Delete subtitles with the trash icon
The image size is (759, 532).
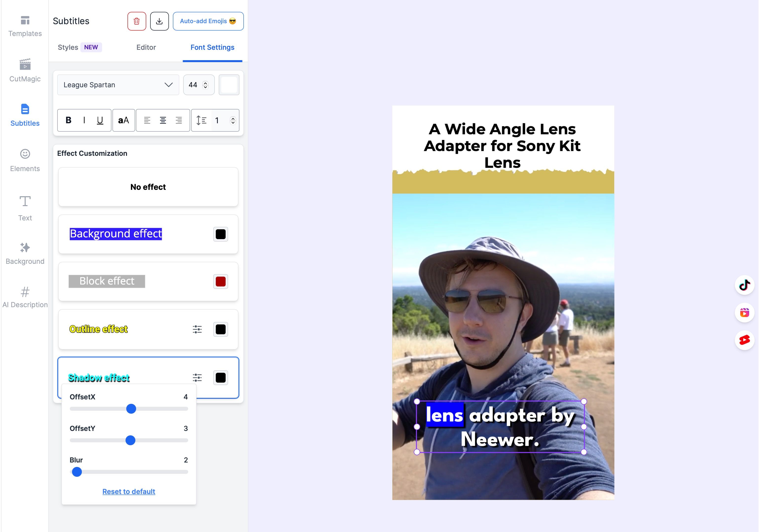coord(137,21)
